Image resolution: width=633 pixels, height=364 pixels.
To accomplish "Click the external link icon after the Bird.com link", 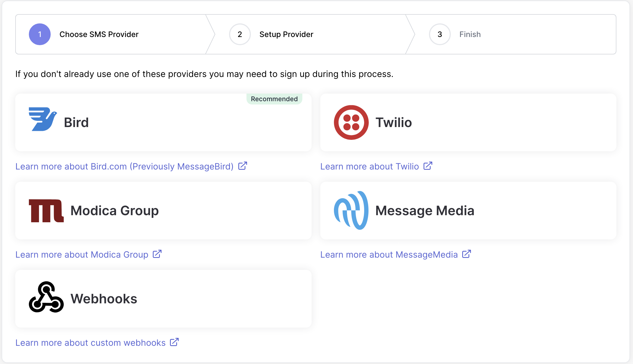I will (242, 166).
